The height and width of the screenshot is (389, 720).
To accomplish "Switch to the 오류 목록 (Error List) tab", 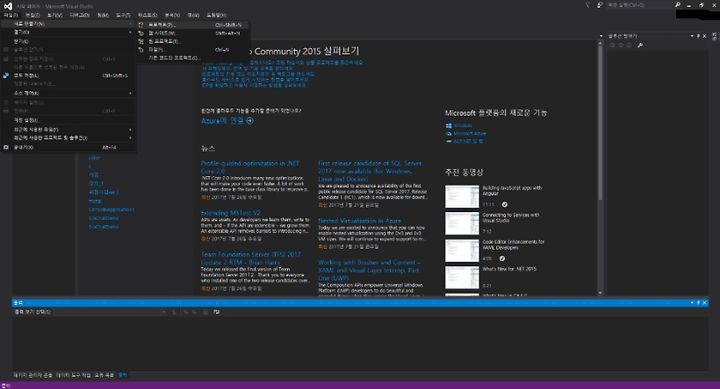I will click(x=104, y=375).
